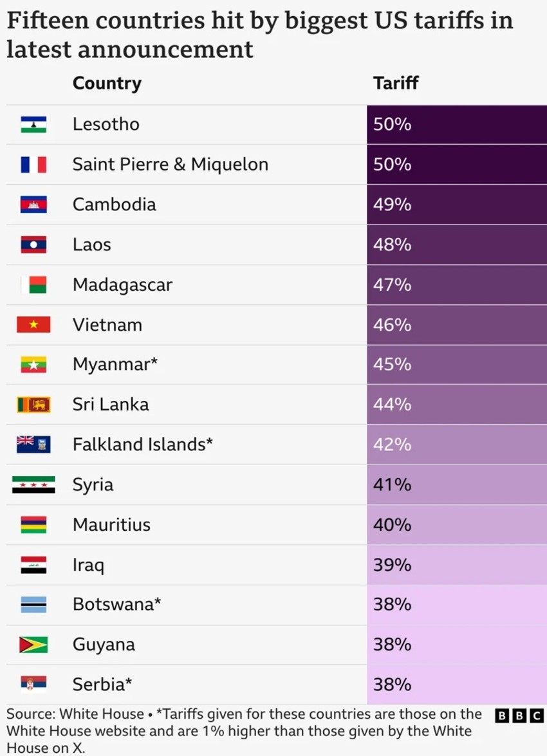Click the Falkland Islands flag icon
This screenshot has width=547, height=756.
click(33, 445)
